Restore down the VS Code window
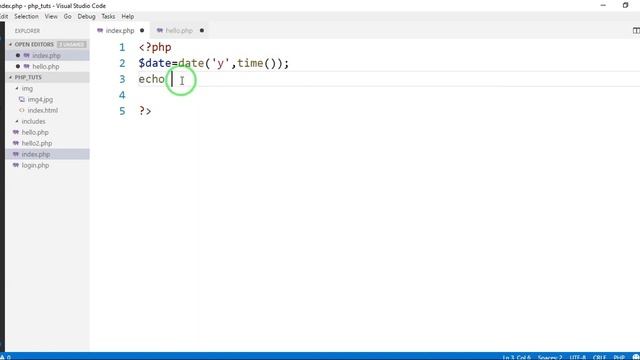Screen dimensions: 640x360 (x=625, y=5)
